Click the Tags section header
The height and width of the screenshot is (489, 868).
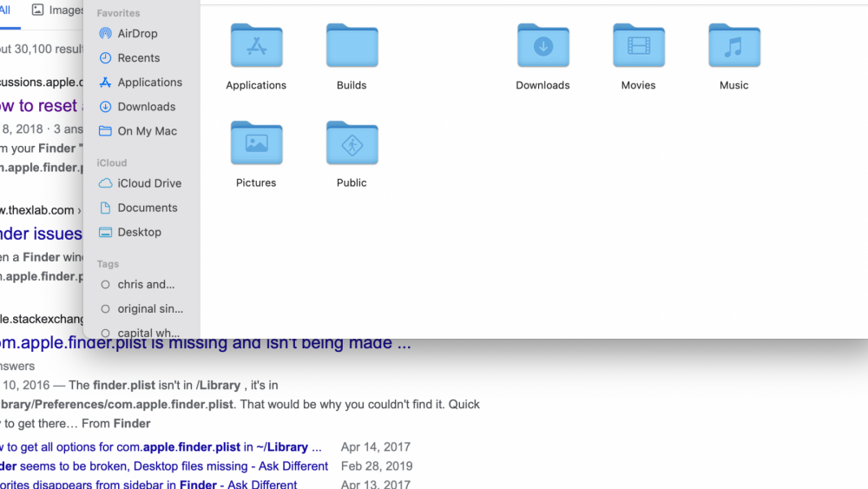click(108, 264)
